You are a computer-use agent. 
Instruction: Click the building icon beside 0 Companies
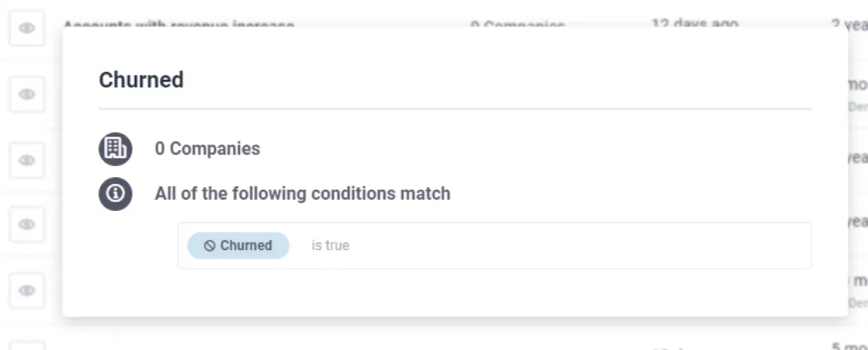pos(115,149)
